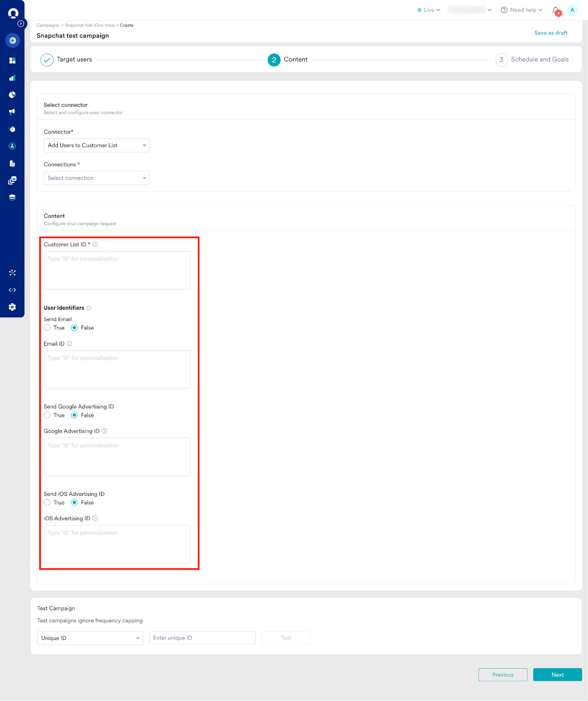Open the user target personalization icon

[x=12, y=146]
